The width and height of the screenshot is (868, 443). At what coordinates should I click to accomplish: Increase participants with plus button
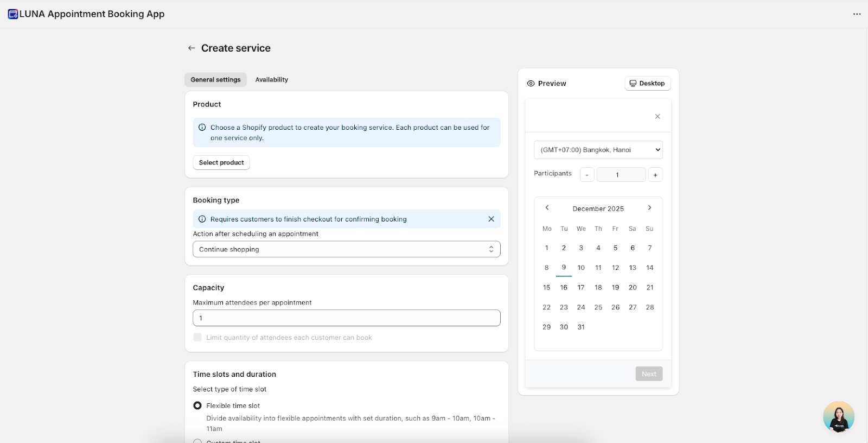655,175
